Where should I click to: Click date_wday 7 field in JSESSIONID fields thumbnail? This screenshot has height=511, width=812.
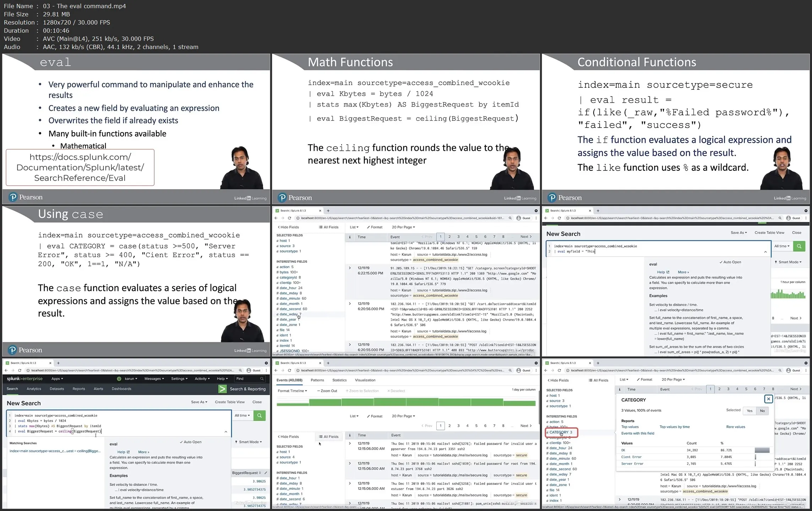pyautogui.click(x=290, y=314)
